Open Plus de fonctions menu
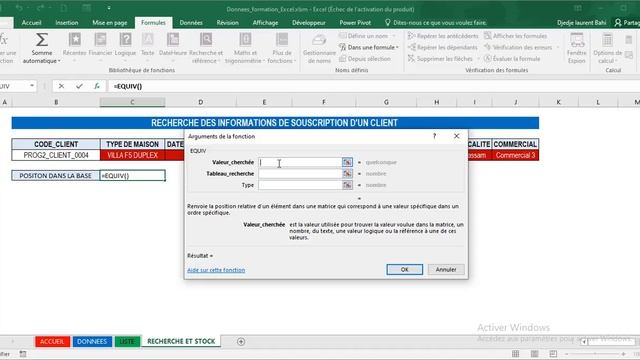 (x=282, y=48)
